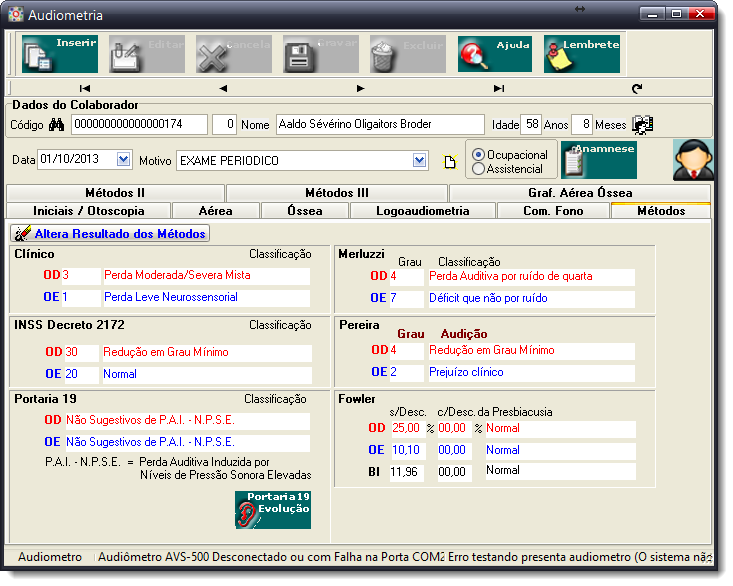Open Ajuda help
The height and width of the screenshot is (586, 733).
click(x=495, y=54)
